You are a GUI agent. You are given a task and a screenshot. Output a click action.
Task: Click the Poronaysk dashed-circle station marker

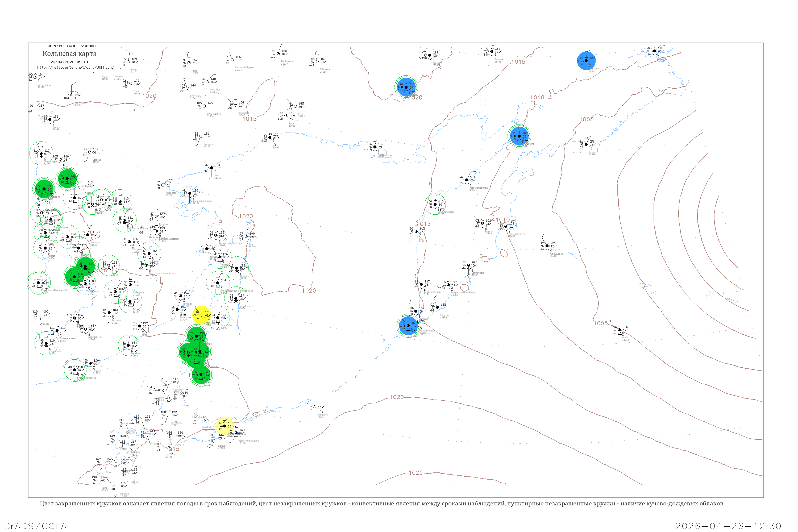pyautogui.click(x=218, y=318)
